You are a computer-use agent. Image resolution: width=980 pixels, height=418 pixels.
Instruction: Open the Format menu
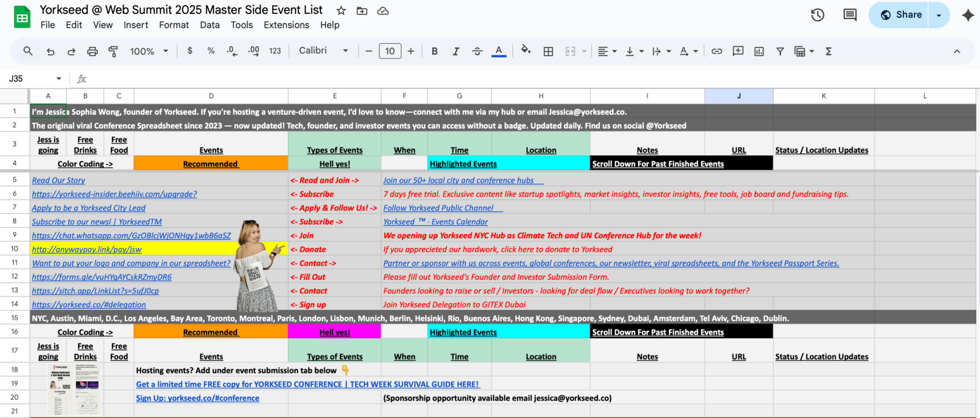tap(174, 25)
